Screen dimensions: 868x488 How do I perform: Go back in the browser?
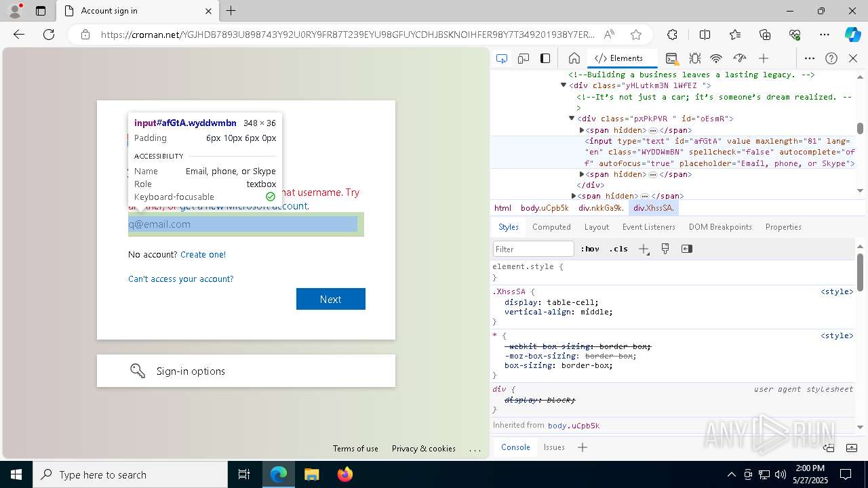coord(19,35)
